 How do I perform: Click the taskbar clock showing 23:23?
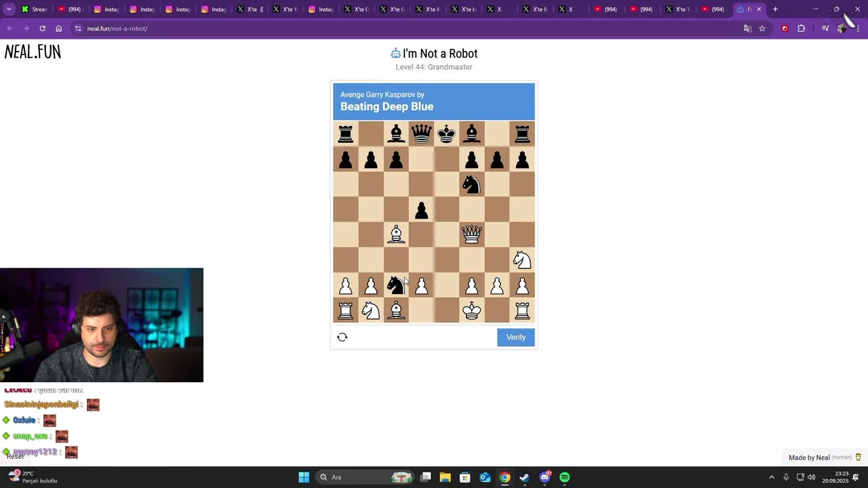pyautogui.click(x=835, y=477)
